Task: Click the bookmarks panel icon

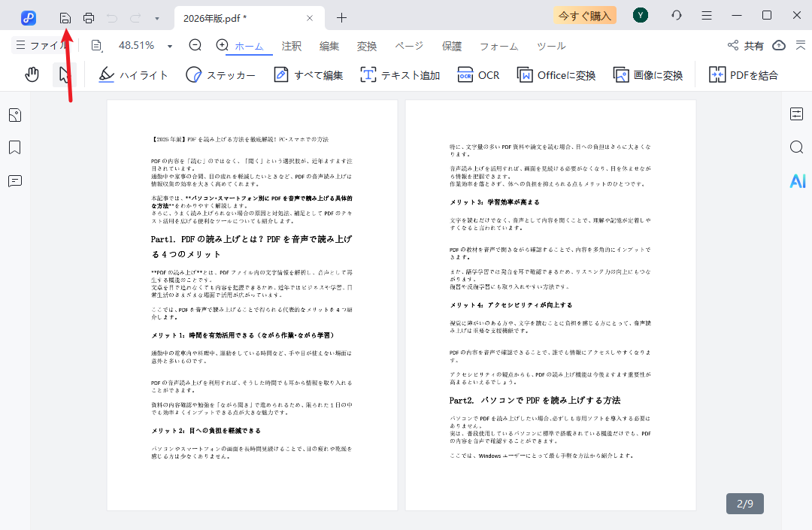Action: [x=15, y=147]
